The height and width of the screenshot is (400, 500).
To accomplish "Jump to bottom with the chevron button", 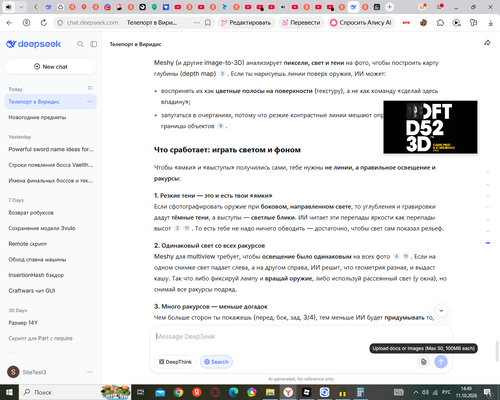I will click(441, 311).
